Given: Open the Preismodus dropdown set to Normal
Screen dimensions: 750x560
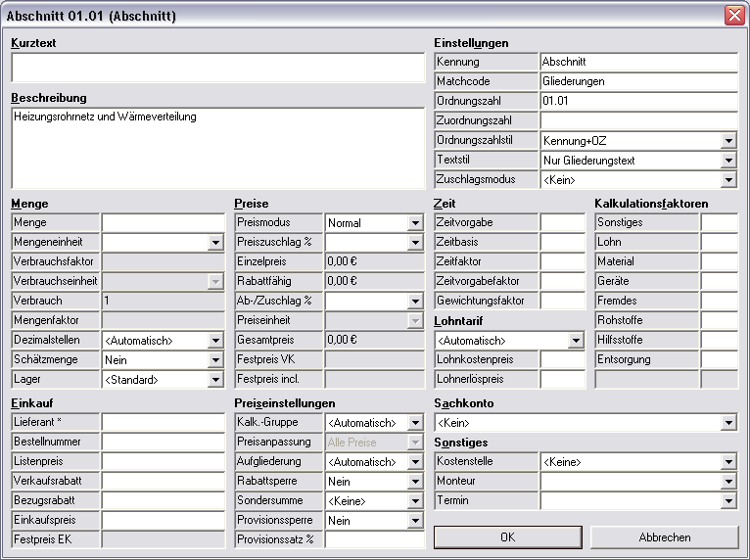Looking at the screenshot, I should point(415,222).
